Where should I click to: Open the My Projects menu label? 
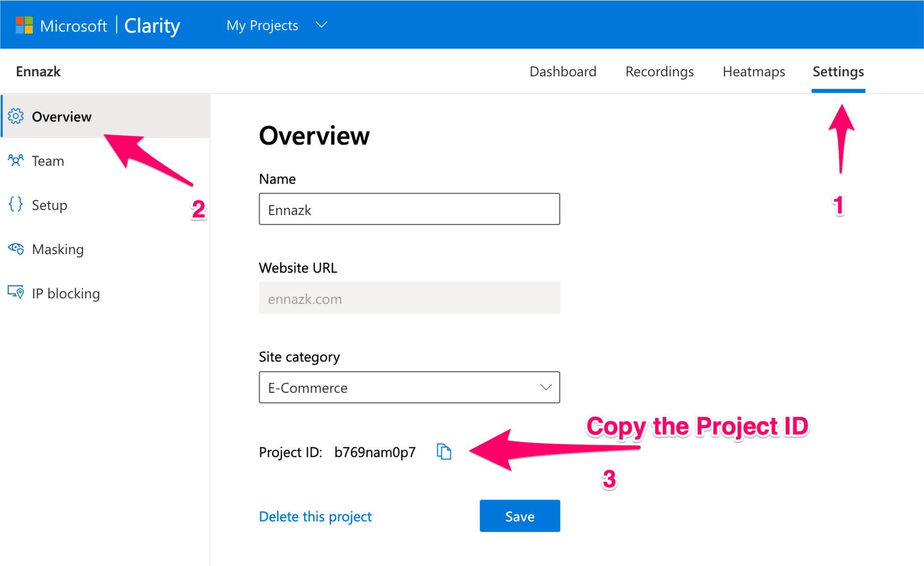pyautogui.click(x=262, y=25)
